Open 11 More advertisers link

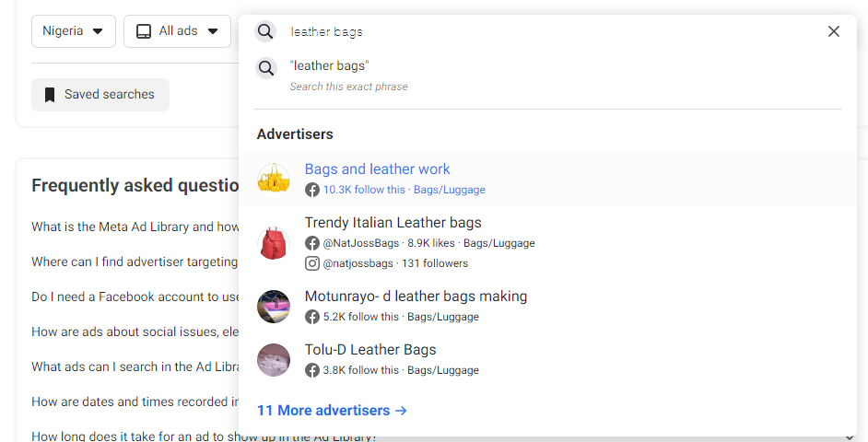(x=332, y=411)
